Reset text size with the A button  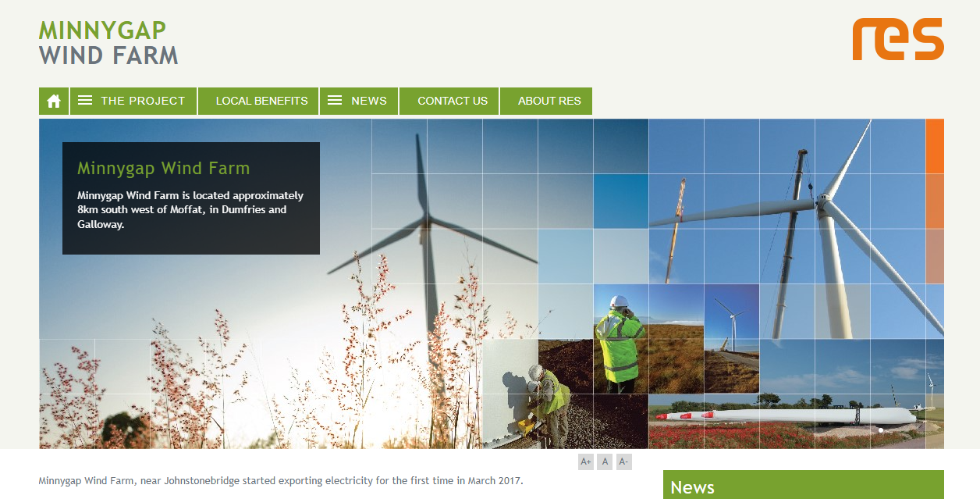[x=604, y=462]
